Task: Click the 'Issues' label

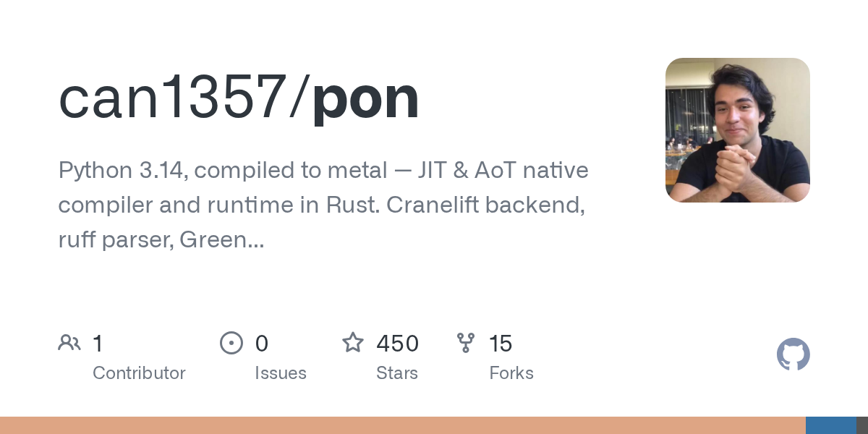Action: 281,373
